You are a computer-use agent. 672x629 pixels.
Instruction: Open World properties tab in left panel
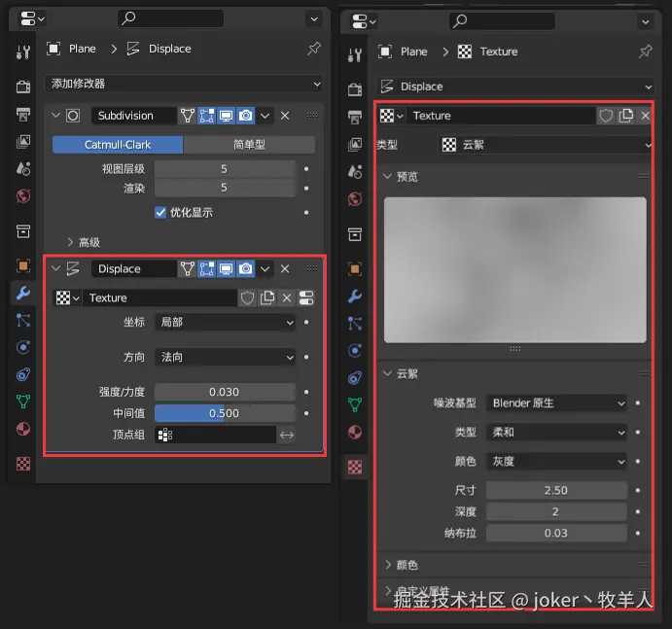23,196
